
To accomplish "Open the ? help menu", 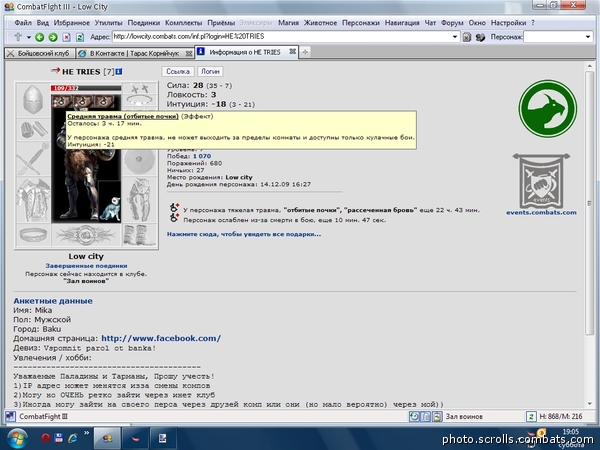I will tap(533, 23).
